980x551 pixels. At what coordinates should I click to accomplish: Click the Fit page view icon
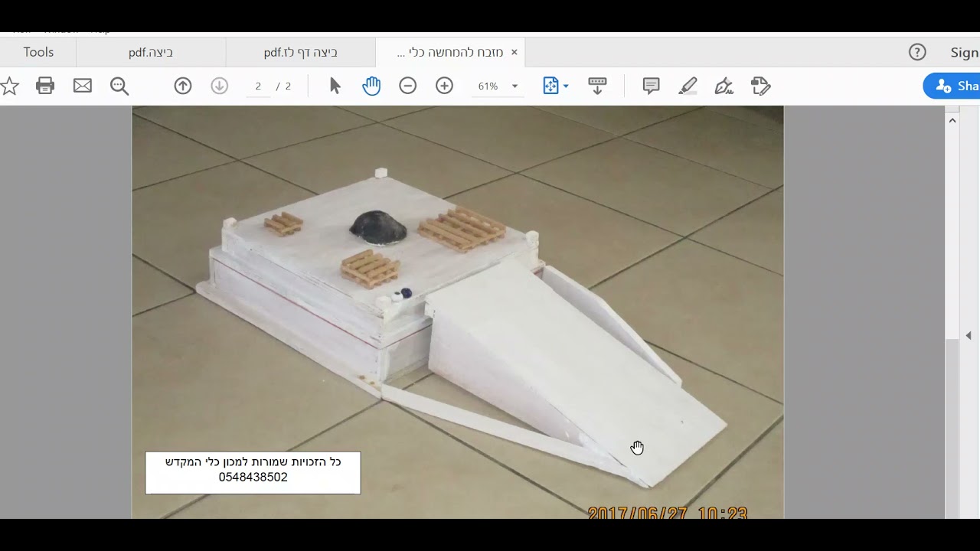tap(550, 86)
